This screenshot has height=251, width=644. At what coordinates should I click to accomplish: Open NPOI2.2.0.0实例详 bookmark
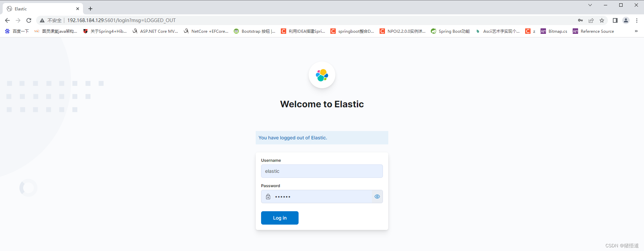(x=402, y=31)
